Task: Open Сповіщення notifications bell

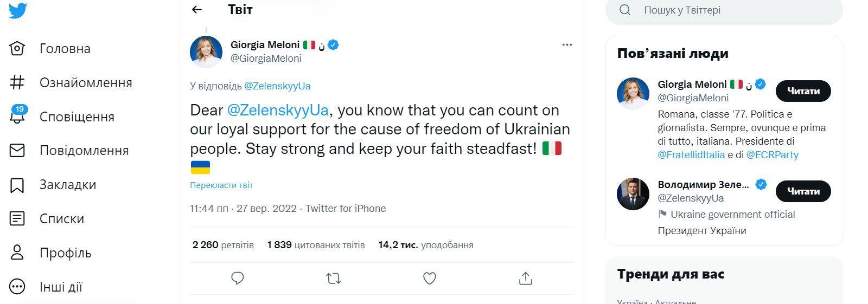Action: coord(18,117)
